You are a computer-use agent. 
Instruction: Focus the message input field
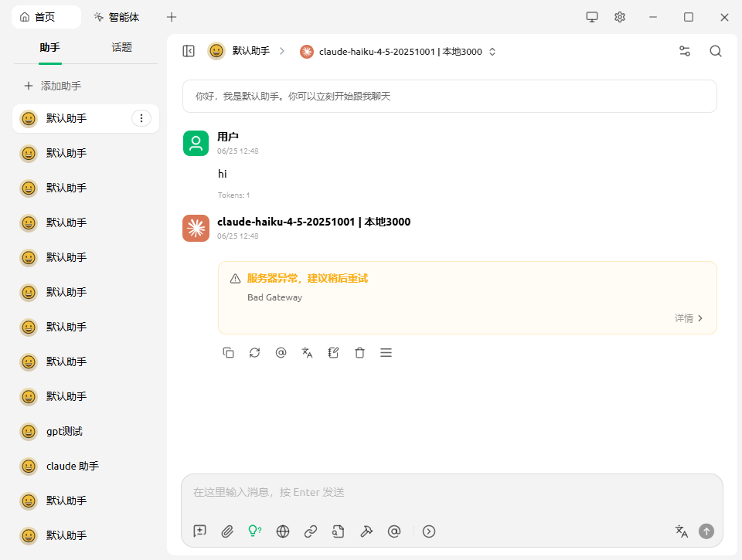[452, 492]
